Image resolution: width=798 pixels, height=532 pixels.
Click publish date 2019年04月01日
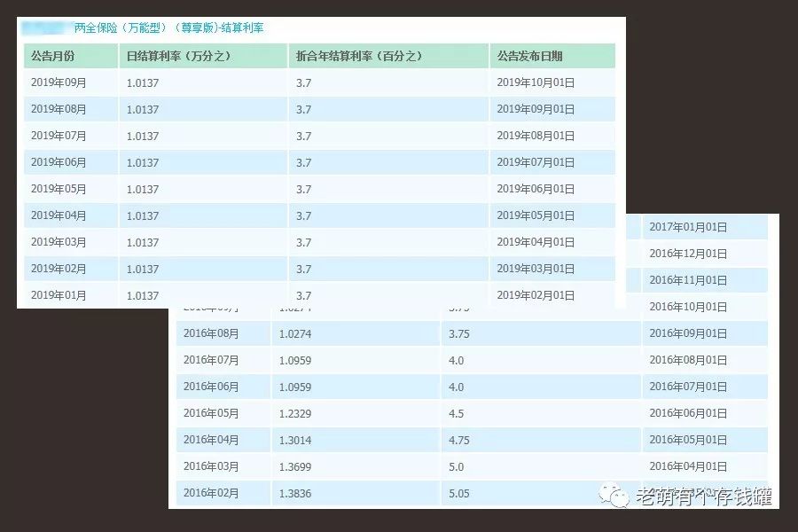tap(536, 242)
